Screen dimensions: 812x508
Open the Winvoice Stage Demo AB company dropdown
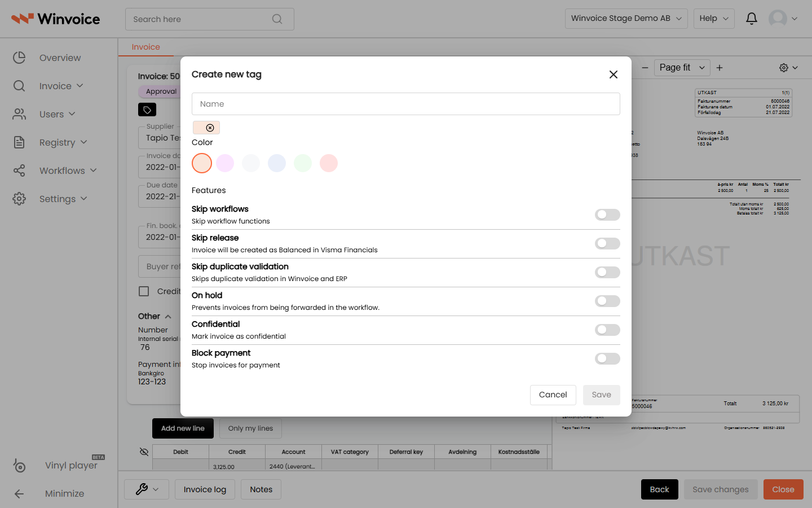(x=626, y=19)
